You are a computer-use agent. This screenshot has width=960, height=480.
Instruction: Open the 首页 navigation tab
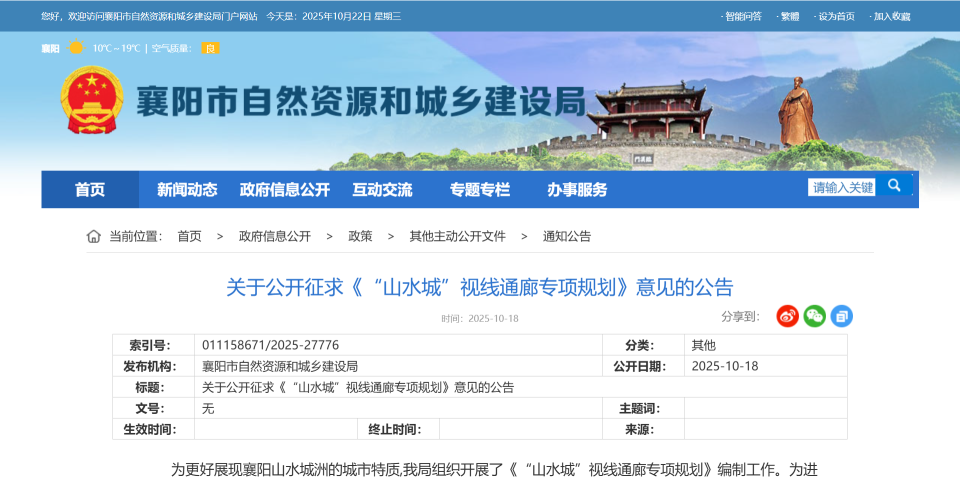90,190
